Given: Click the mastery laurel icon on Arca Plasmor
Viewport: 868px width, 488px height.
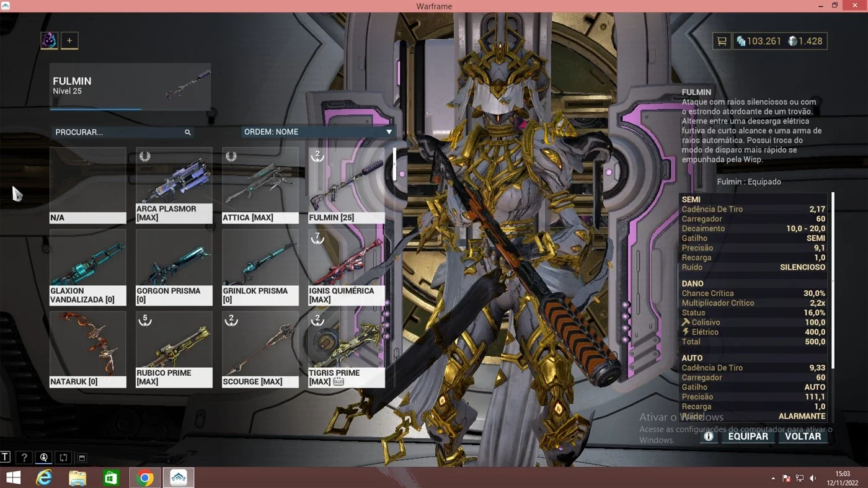Looking at the screenshot, I should coord(145,156).
